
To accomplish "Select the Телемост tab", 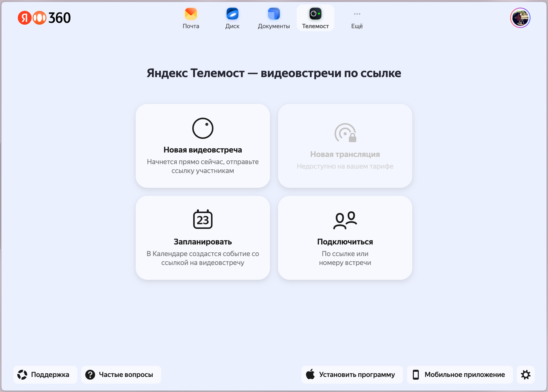I will tap(315, 18).
